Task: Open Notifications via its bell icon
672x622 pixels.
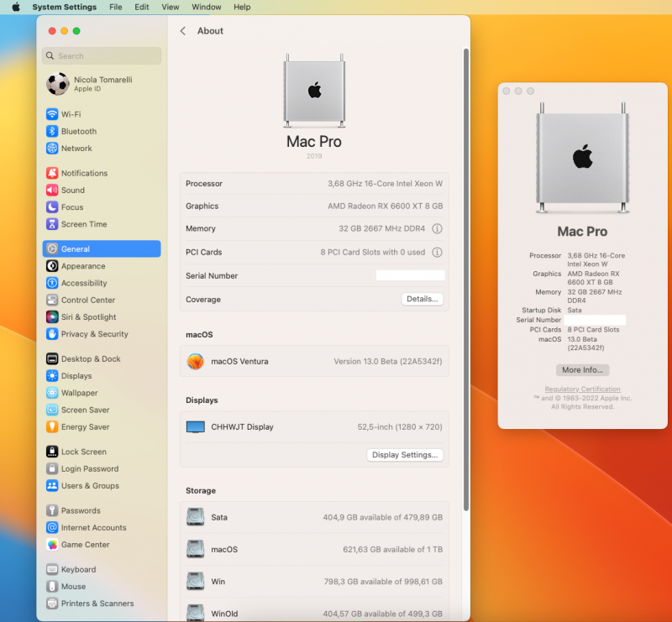Action: coord(52,173)
